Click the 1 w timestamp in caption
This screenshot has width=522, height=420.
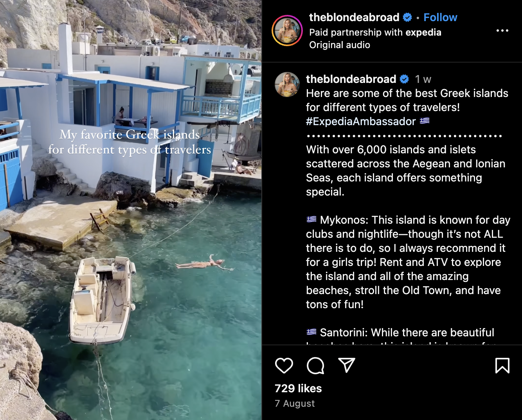[x=423, y=79]
